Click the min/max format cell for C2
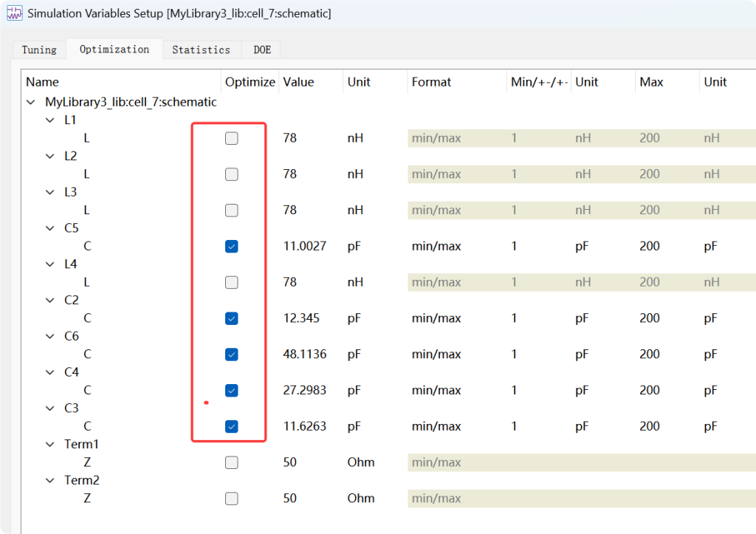 (436, 318)
